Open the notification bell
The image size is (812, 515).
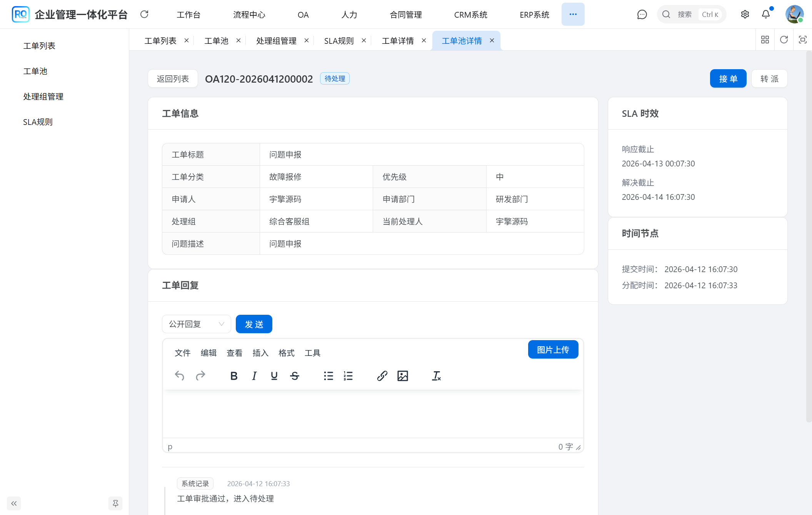pos(765,15)
